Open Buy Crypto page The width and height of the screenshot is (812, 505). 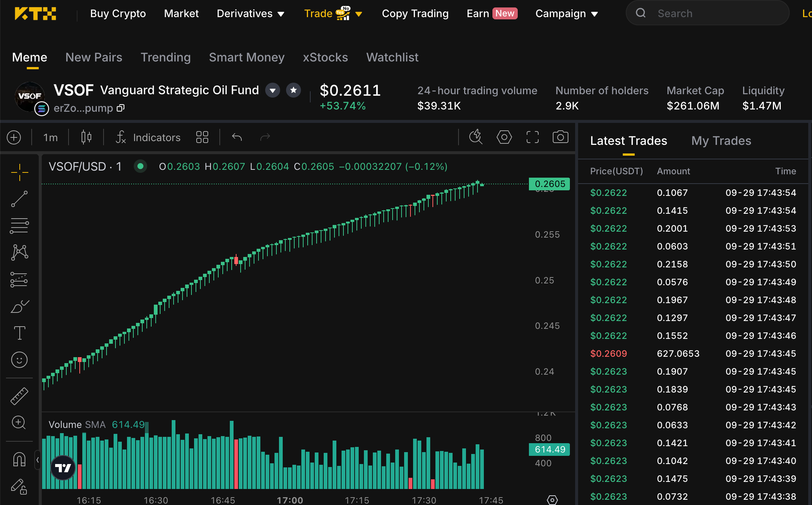click(118, 14)
